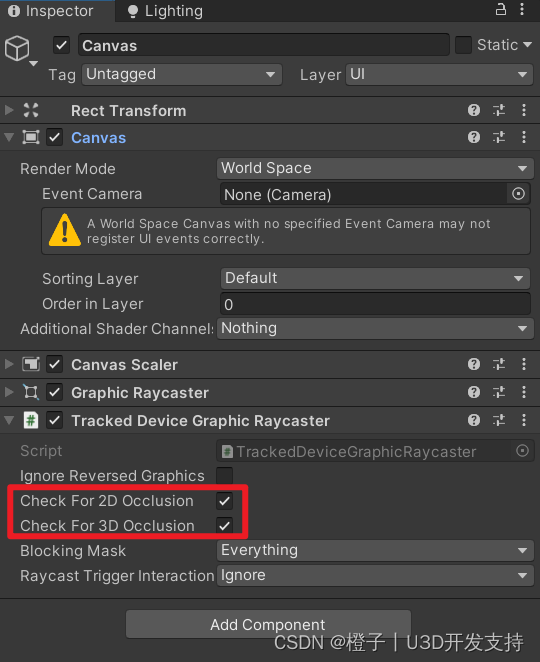Screen dimensions: 540x662
Task: Open Canvas Scaler preset icon
Action: 499,364
